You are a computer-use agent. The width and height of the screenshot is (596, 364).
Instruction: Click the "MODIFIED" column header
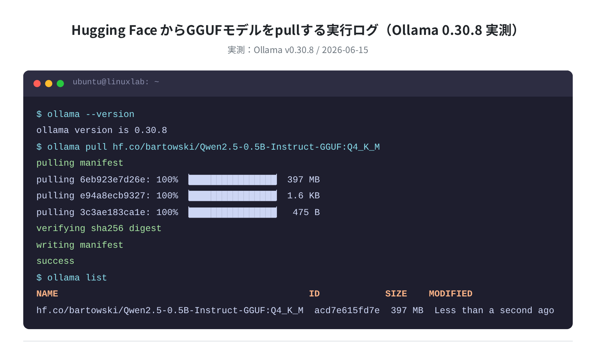[x=451, y=294]
